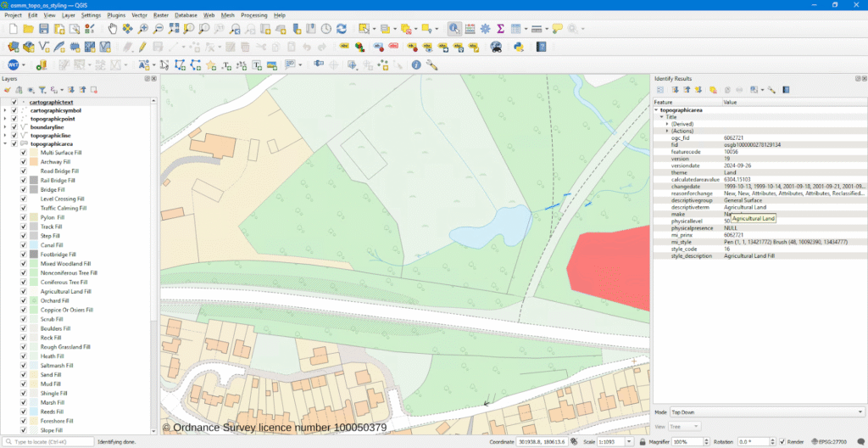This screenshot has width=868, height=448.
Task: Expand the (Derived) node in Identify Results
Action: 667,124
